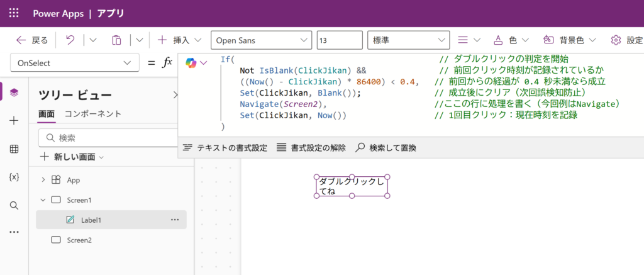Collapse the Screen1 tree node
The width and height of the screenshot is (644, 275).
(x=43, y=200)
